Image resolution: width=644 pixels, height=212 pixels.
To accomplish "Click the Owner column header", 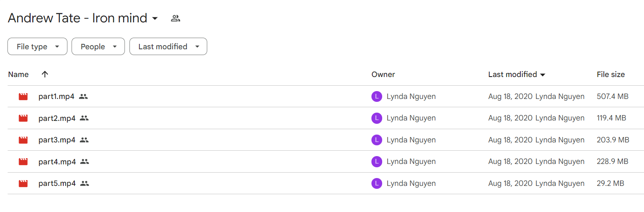I will tap(383, 75).
